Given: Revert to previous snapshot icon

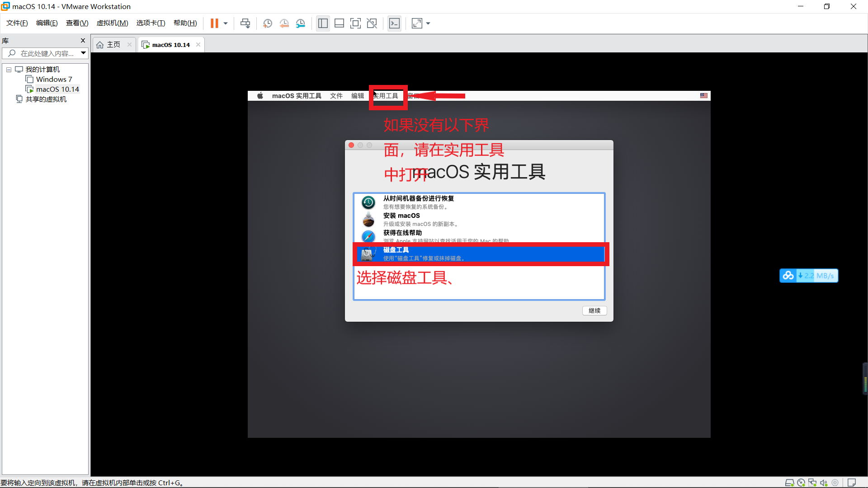Looking at the screenshot, I should (284, 23).
